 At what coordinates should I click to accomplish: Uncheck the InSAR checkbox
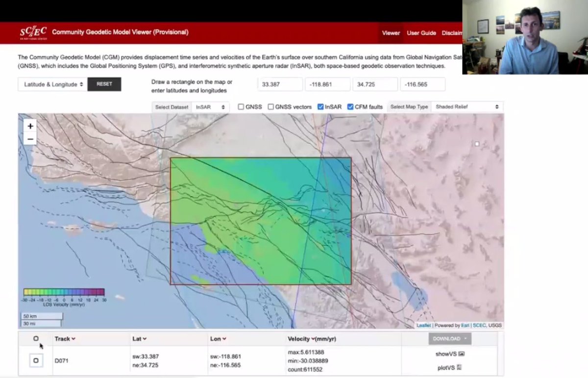point(320,107)
